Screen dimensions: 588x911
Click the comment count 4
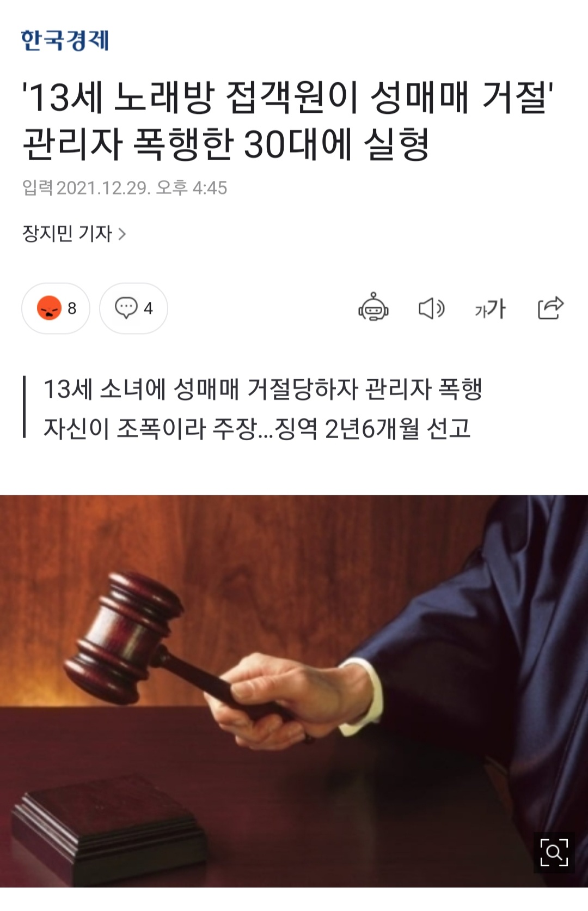148,308
